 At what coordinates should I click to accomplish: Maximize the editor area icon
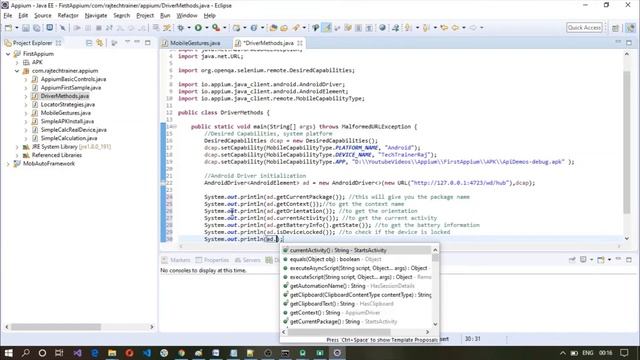(x=629, y=42)
